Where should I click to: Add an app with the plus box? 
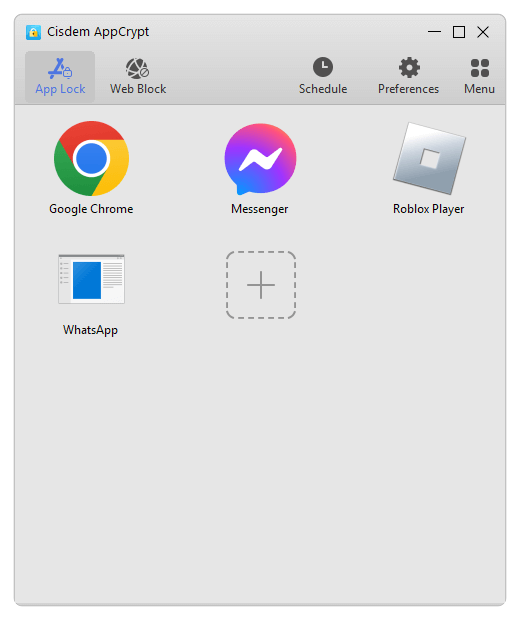pos(261,285)
